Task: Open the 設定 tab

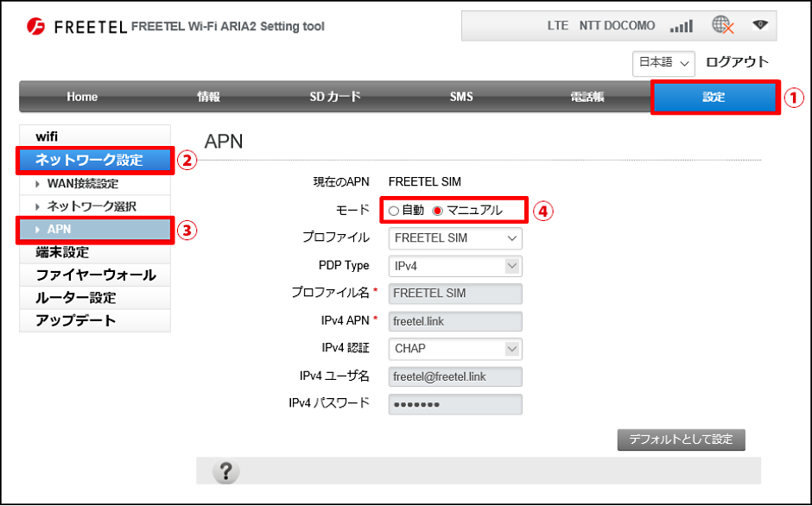Action: tap(714, 97)
